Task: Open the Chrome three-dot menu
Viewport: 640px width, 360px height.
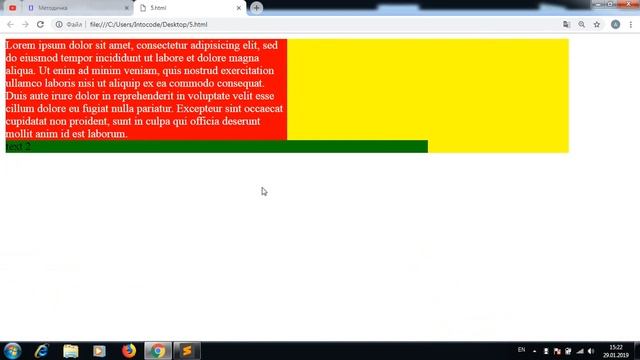Action: [x=631, y=24]
